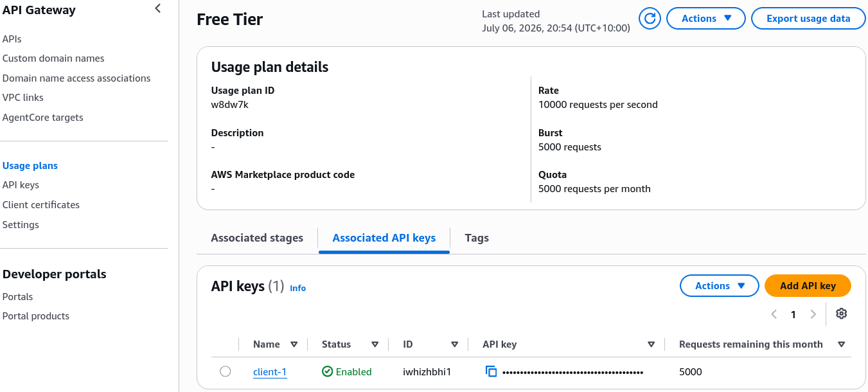Click the usage plan ID w8dw7k
868x392 pixels.
coord(230,105)
